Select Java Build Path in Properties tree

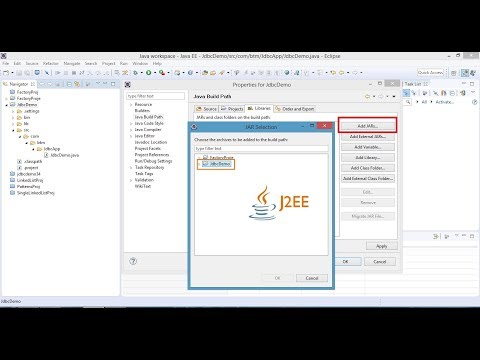[149, 117]
